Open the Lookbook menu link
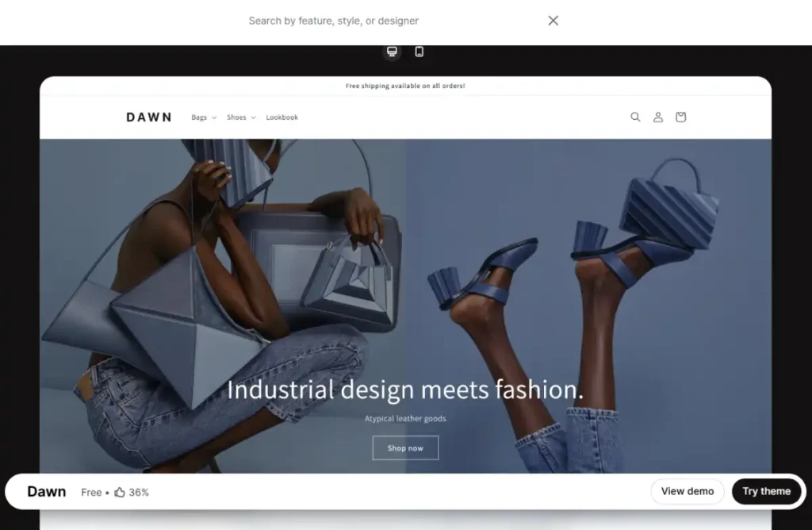 (282, 117)
